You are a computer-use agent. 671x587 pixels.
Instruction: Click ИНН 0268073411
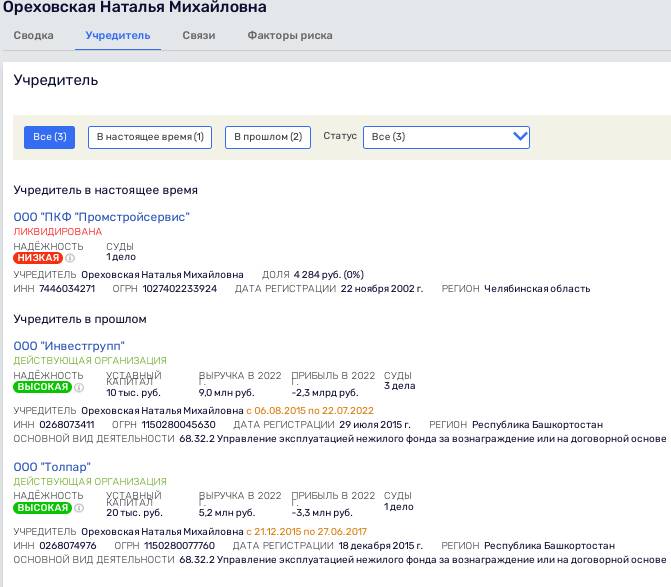[x=67, y=425]
